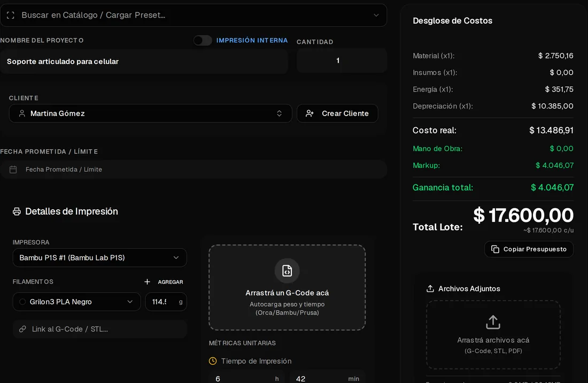Viewport: 588px width, 383px height.
Task: Click the Material value $ 2.750,16
Action: pos(556,56)
